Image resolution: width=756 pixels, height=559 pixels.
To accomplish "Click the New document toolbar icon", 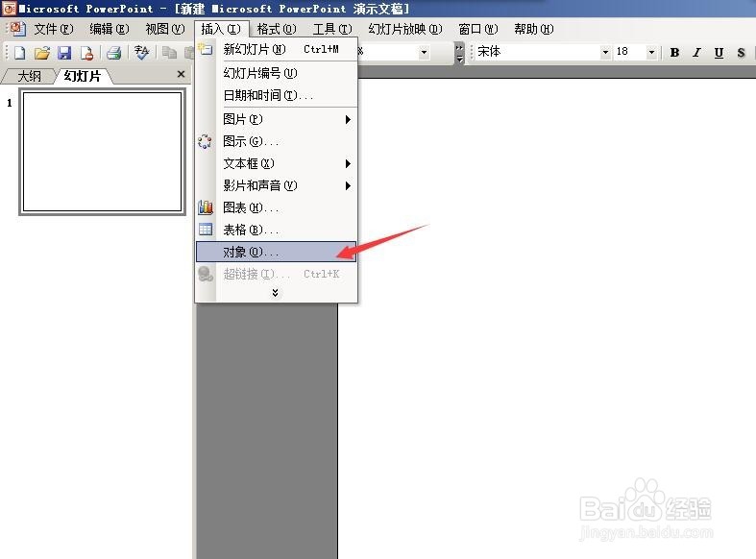I will click(20, 53).
